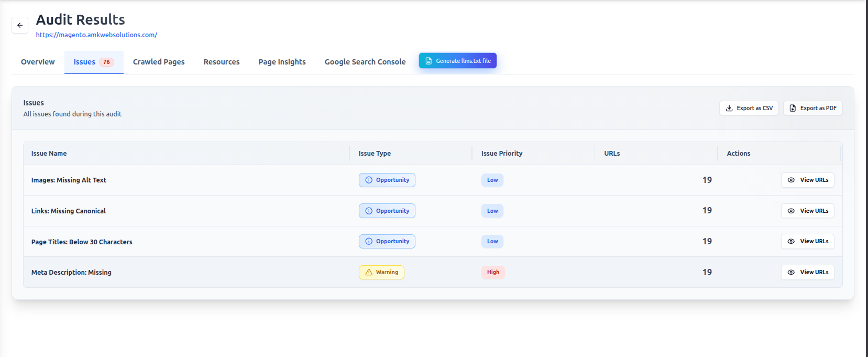The image size is (868, 357).
Task: Click the High priority tag
Action: [x=493, y=272]
